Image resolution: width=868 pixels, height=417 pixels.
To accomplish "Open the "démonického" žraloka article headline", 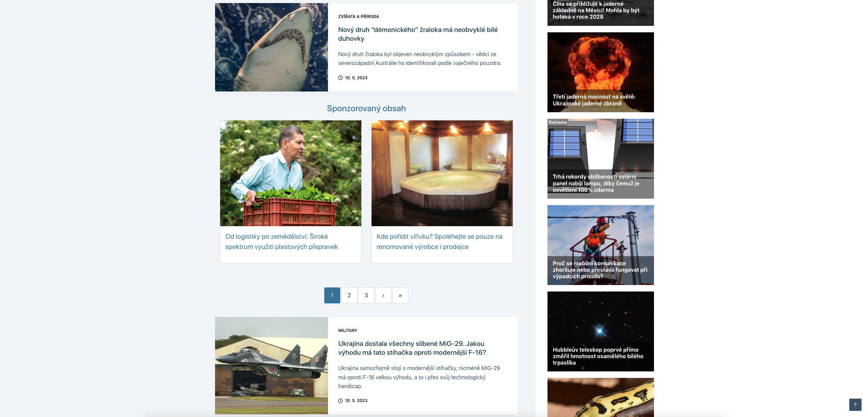I will pos(418,34).
